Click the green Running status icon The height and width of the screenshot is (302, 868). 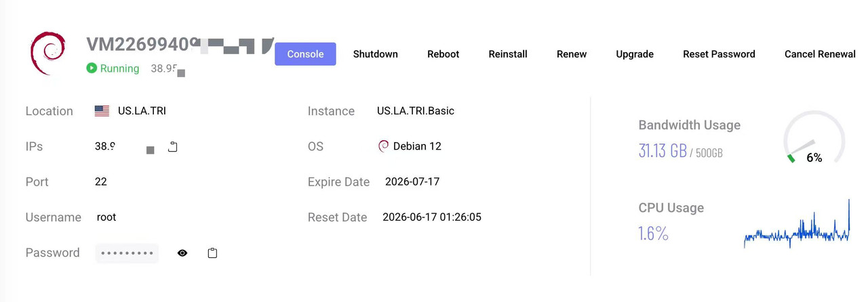(92, 68)
